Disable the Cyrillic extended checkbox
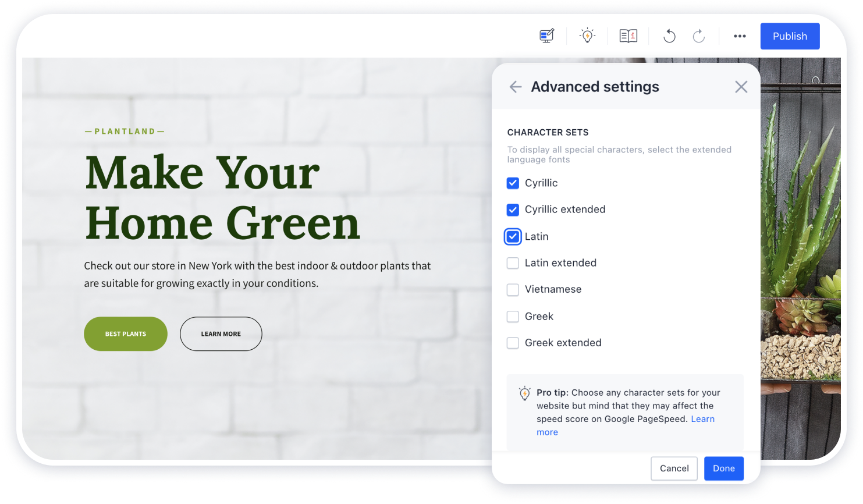This screenshot has height=504, width=863. point(513,210)
